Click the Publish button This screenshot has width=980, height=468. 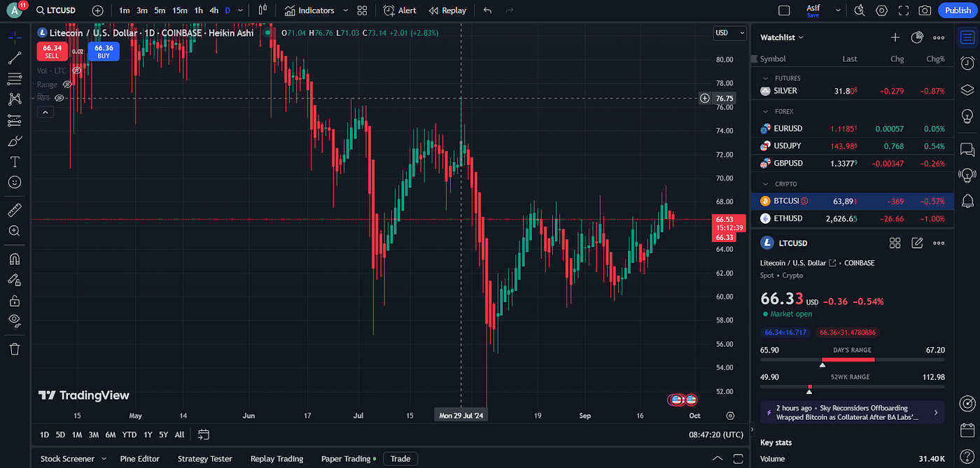pos(957,10)
